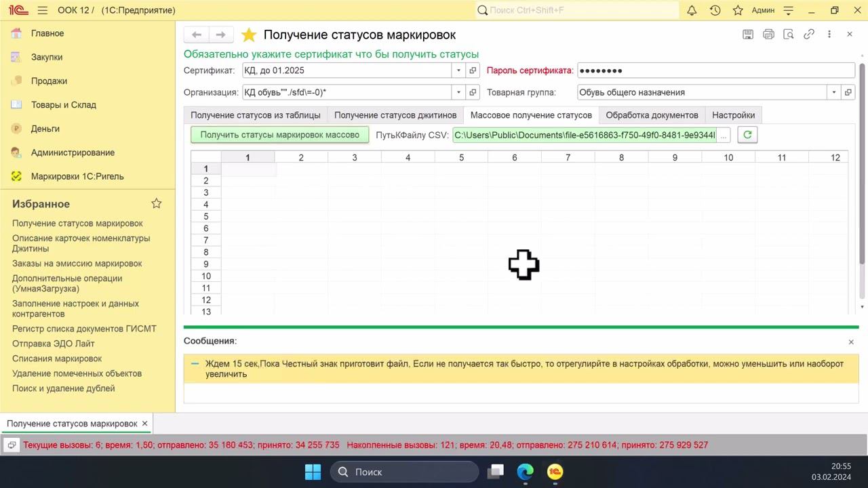This screenshot has height=488, width=868.
Task: Open Дополнительные операции (УмнаяЗагрузка) link
Action: pyautogui.click(x=67, y=283)
